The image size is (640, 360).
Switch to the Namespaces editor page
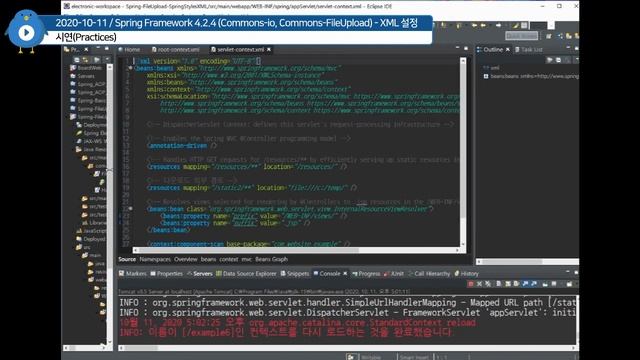coord(155,259)
